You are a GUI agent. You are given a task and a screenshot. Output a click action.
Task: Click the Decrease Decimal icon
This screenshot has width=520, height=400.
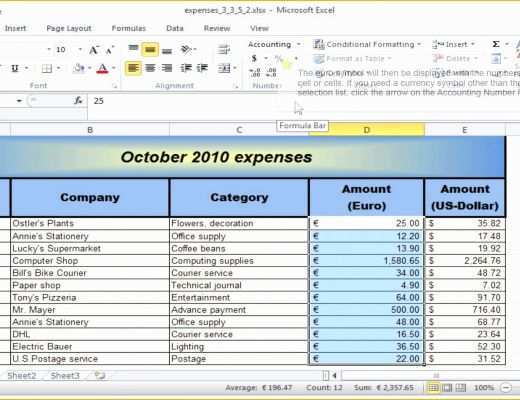click(272, 72)
